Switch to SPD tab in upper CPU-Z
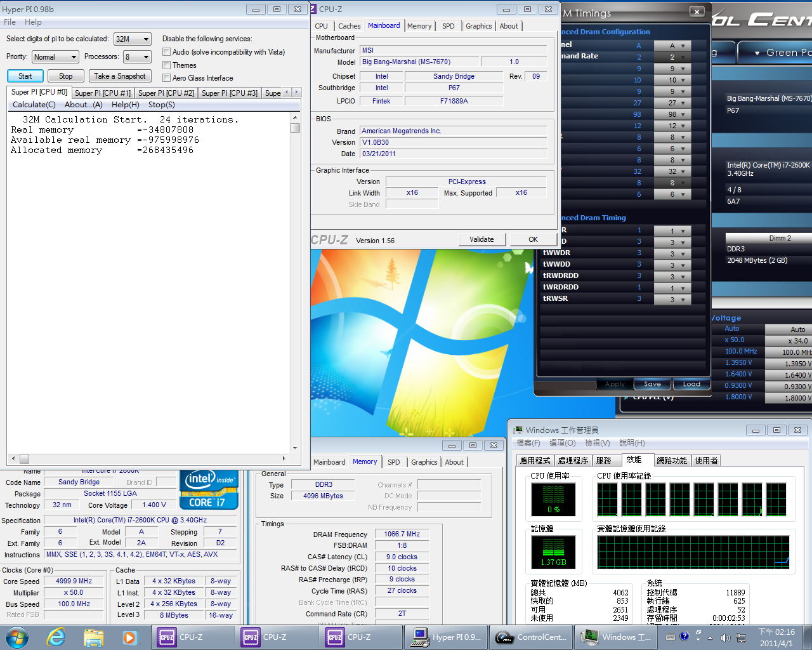812x650 pixels. pos(449,26)
